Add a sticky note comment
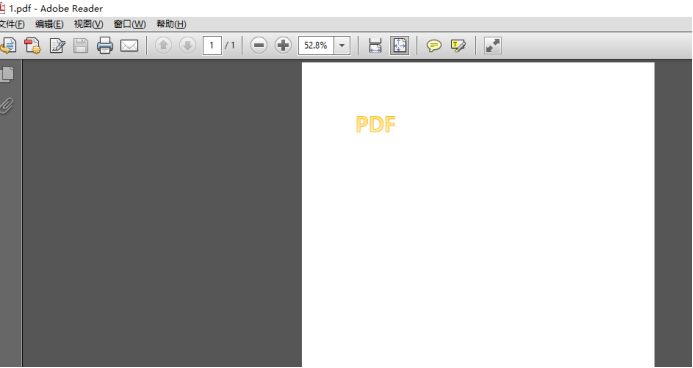Screen dimensions: 693x368 pyautogui.click(x=434, y=46)
